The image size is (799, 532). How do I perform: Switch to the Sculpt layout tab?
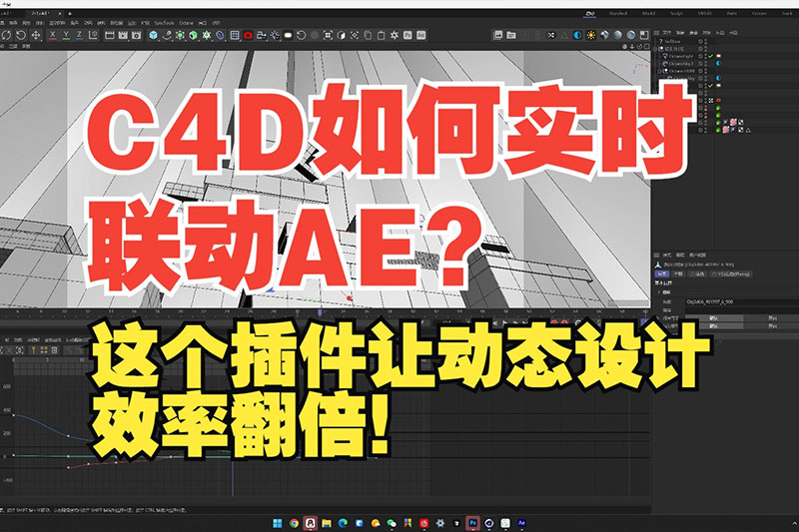676,13
